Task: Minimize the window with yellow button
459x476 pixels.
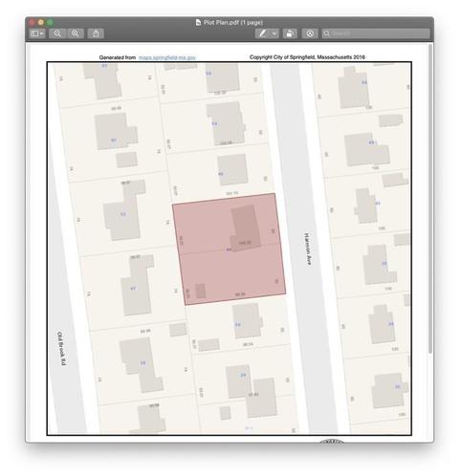Action: pos(41,22)
